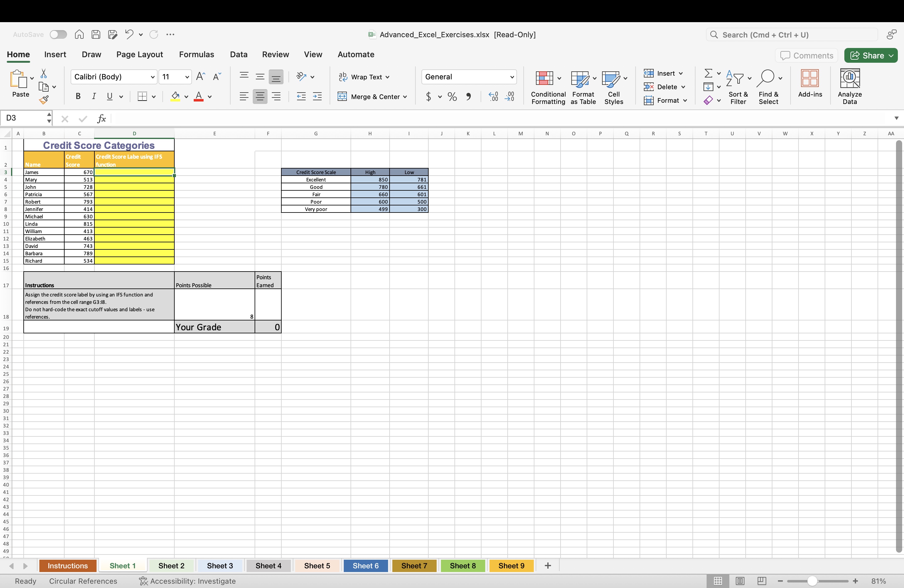Select the AutoSum icon
904x588 pixels.
709,73
